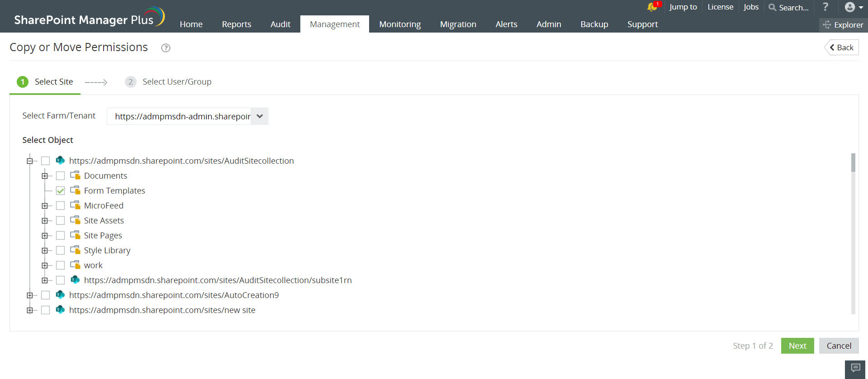Open the user account avatar menu
Viewport: 868px width, 379px height.
pos(854,7)
